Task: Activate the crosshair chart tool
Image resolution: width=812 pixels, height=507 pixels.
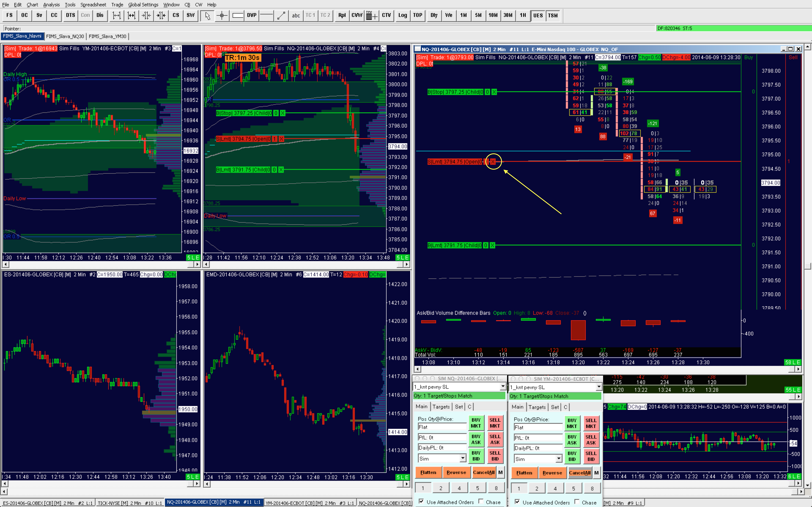Action: coord(222,15)
